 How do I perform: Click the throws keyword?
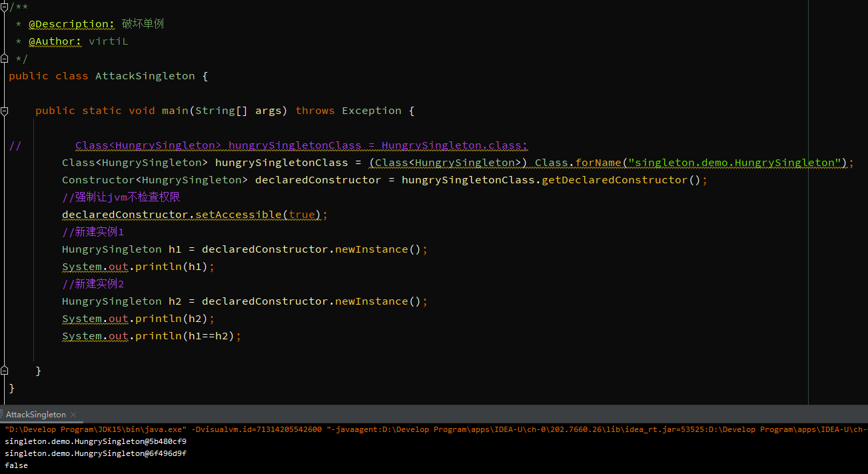point(315,111)
